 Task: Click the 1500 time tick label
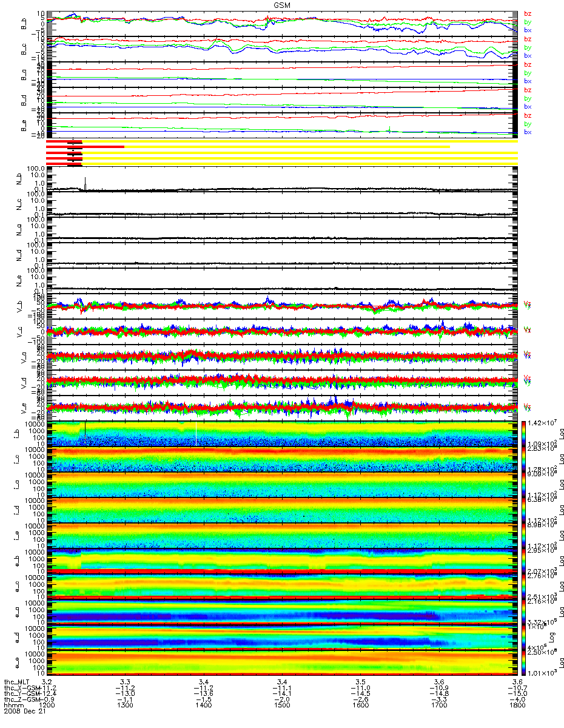(281, 706)
